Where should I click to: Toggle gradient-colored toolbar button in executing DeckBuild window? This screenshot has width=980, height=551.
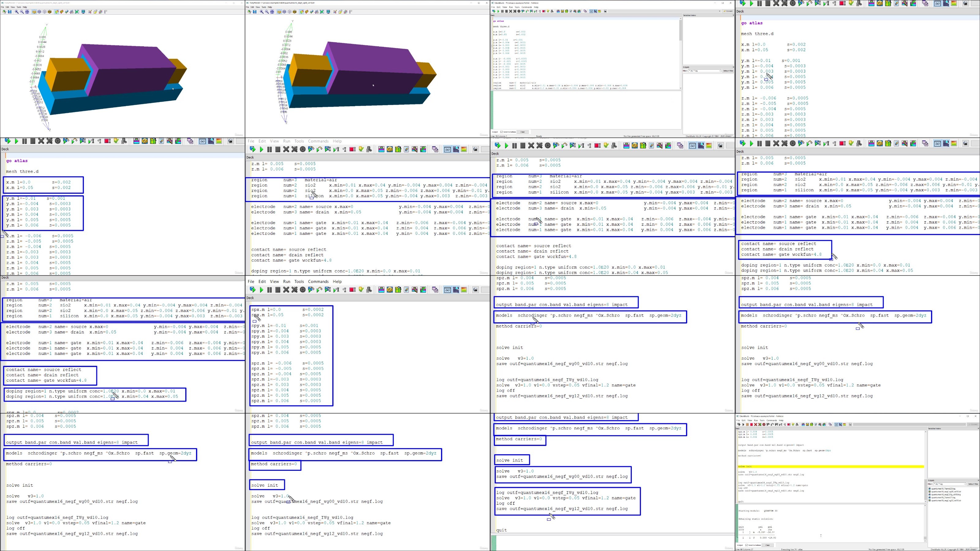point(845,425)
